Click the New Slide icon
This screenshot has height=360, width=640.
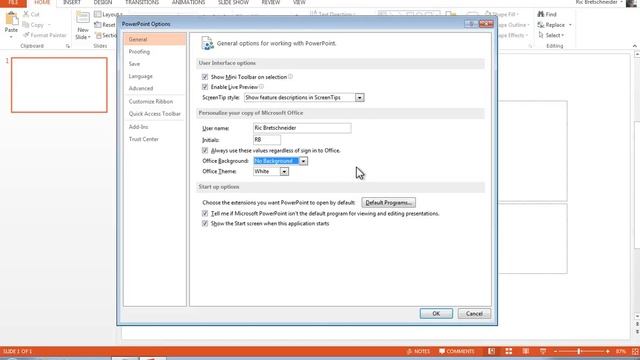[x=83, y=18]
